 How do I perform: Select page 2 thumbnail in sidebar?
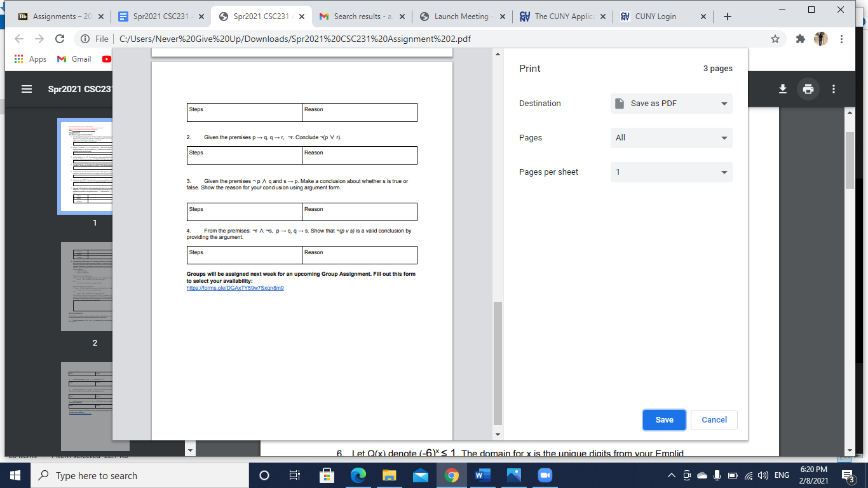pyautogui.click(x=87, y=287)
